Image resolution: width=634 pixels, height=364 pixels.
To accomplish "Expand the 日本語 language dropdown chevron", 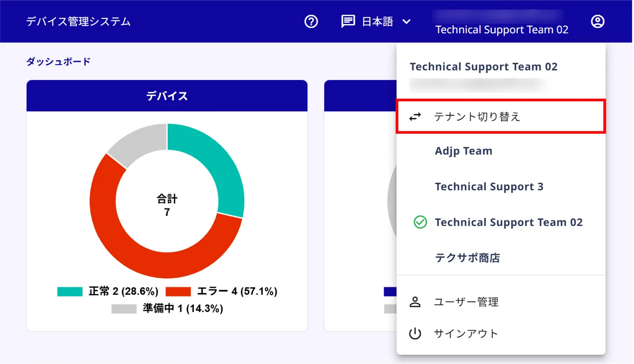I will tap(407, 21).
